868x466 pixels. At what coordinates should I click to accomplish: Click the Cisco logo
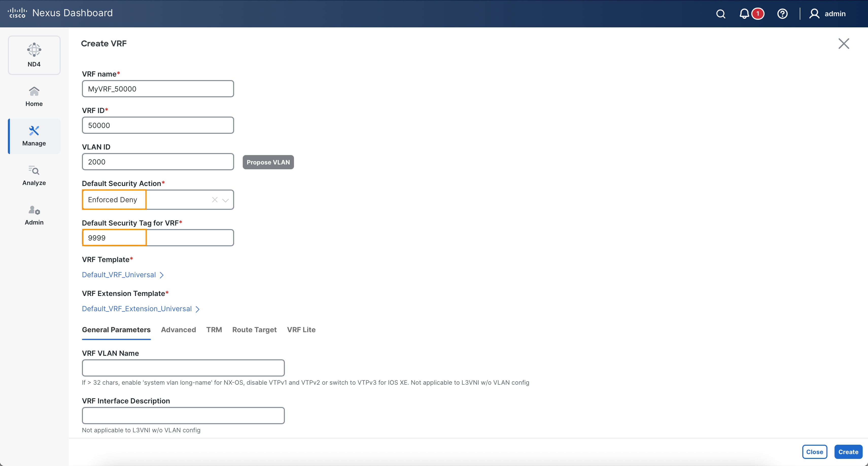click(x=17, y=13)
